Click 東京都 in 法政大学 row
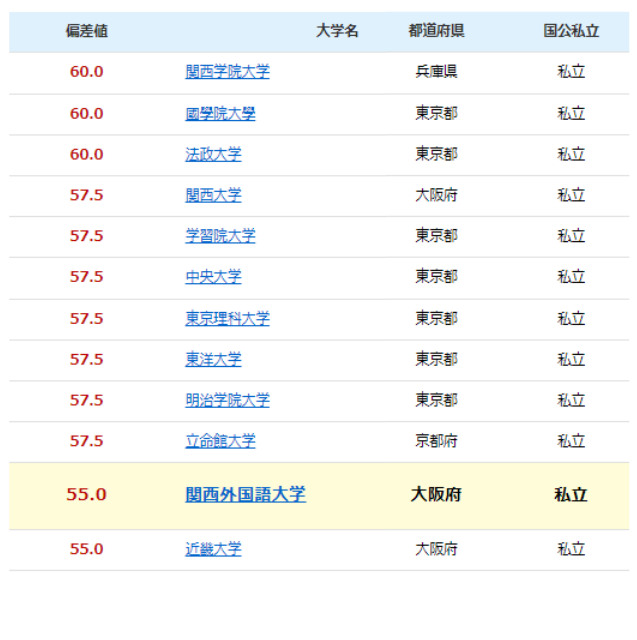 point(436,154)
